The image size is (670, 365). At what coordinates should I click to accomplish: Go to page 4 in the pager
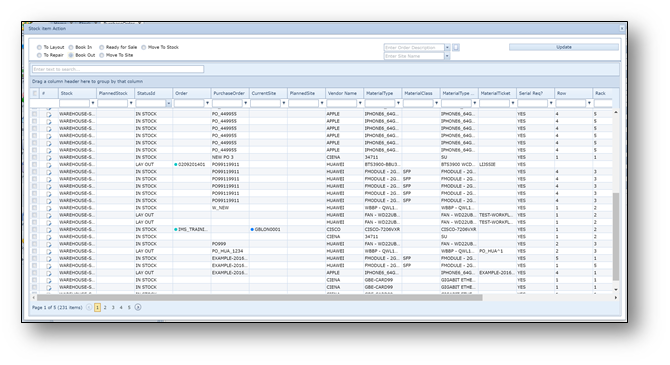point(121,307)
